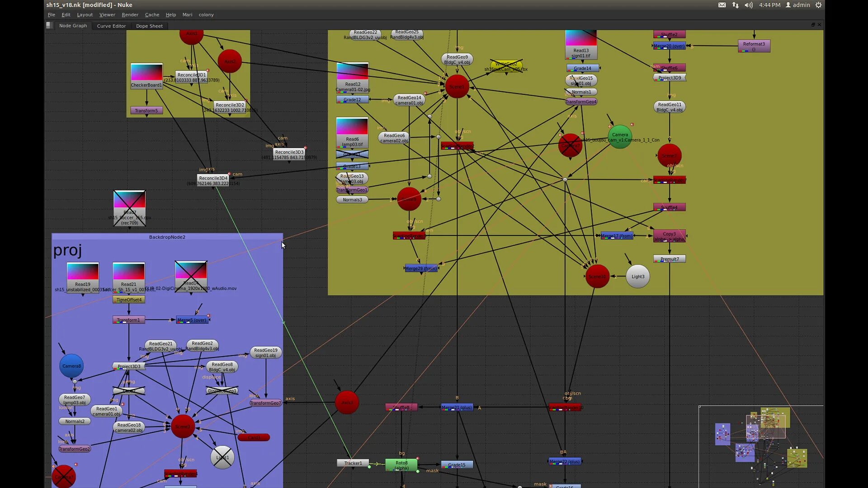
Task: Select the green Camera node
Action: point(620,136)
